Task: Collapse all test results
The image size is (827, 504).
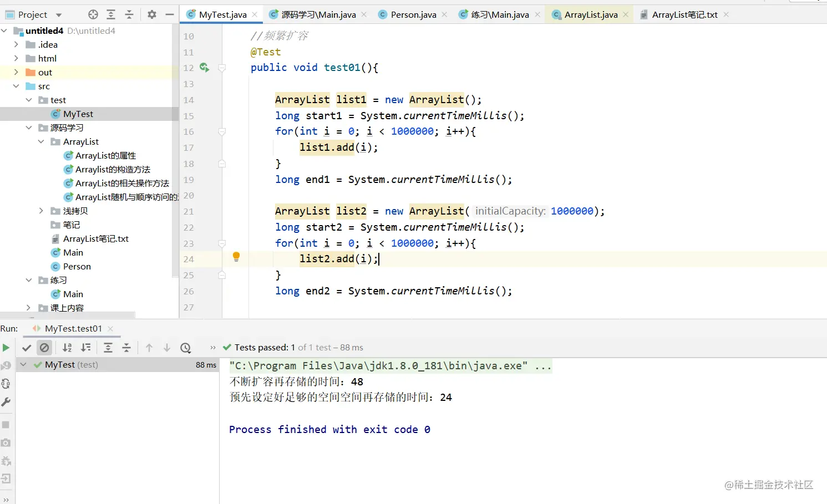Action: (x=126, y=348)
